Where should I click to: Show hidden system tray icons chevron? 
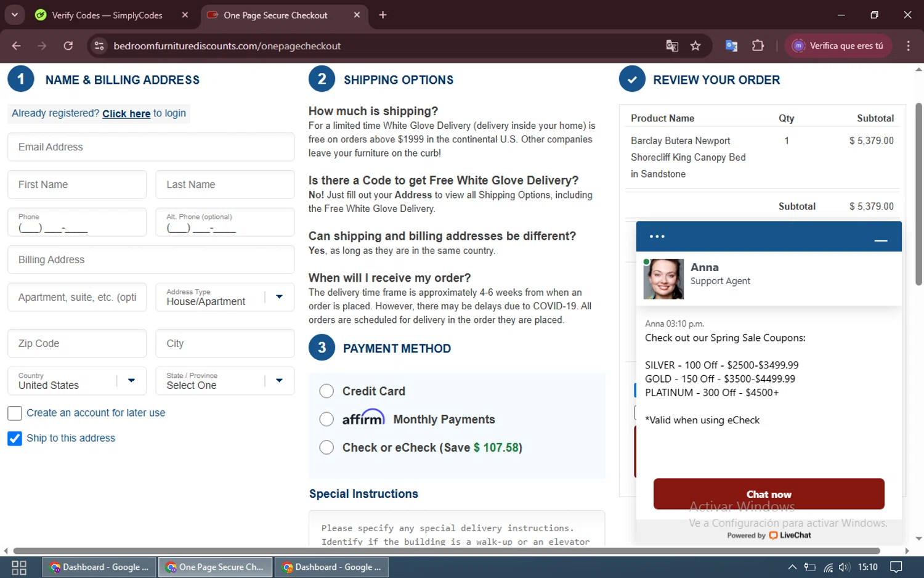(792, 568)
